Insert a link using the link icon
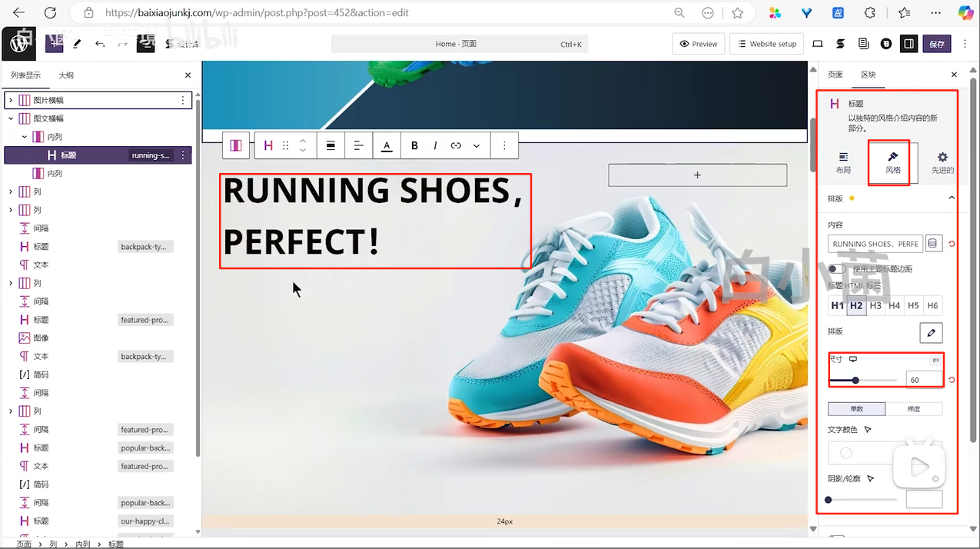The height and width of the screenshot is (549, 980). 456,145
